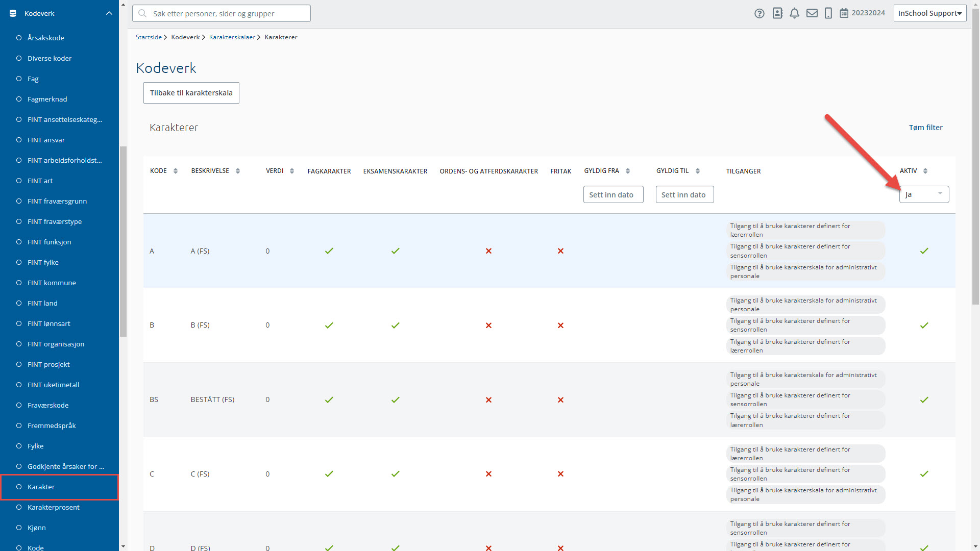Click the Tøm filter link
The width and height of the screenshot is (980, 551).
(x=925, y=128)
